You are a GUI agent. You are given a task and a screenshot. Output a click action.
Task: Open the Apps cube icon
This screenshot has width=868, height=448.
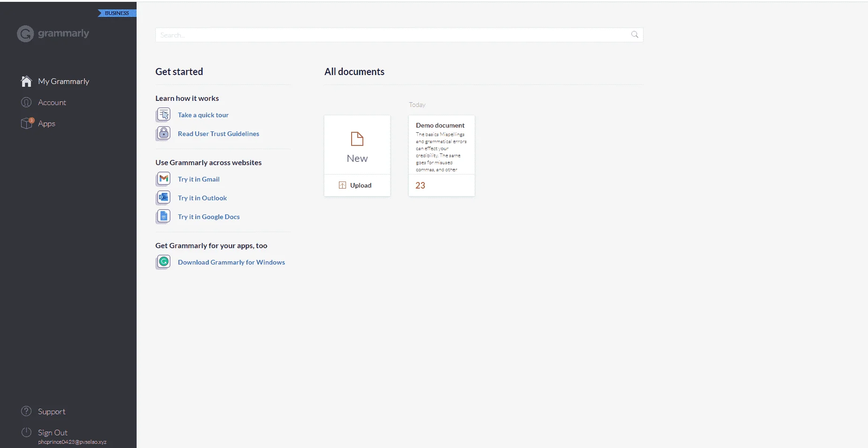pyautogui.click(x=27, y=123)
